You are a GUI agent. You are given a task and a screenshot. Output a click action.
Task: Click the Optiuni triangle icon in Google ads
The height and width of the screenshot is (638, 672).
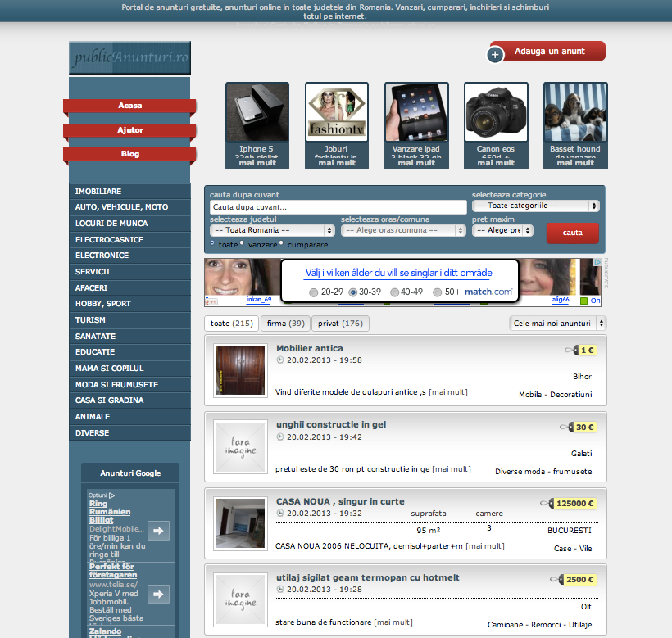pyautogui.click(x=111, y=495)
